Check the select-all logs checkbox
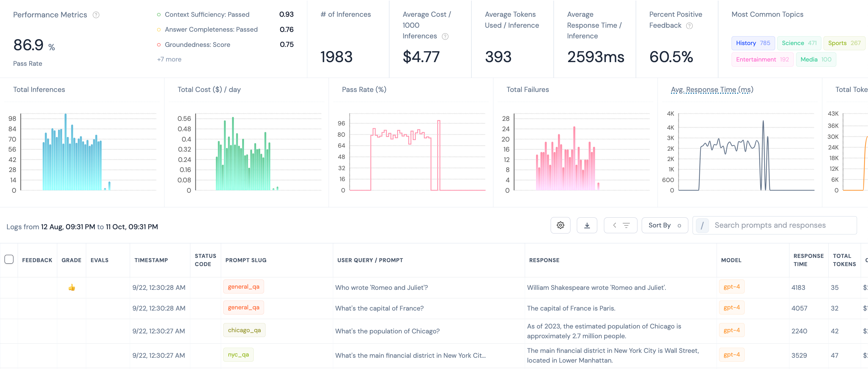The image size is (868, 369). pyautogui.click(x=9, y=259)
